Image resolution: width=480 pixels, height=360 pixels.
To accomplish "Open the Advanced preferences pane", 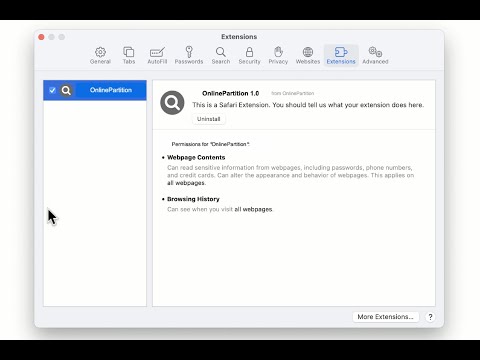I will [x=375, y=55].
